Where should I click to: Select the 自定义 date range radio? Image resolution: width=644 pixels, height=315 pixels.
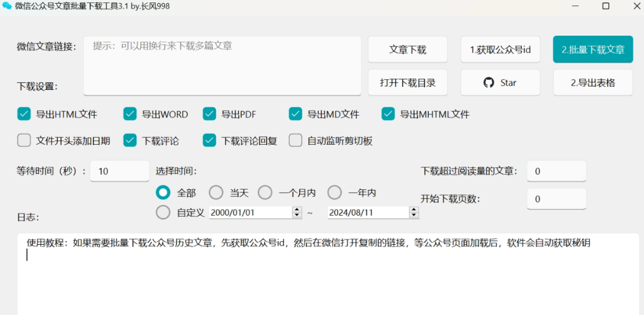[x=163, y=213]
